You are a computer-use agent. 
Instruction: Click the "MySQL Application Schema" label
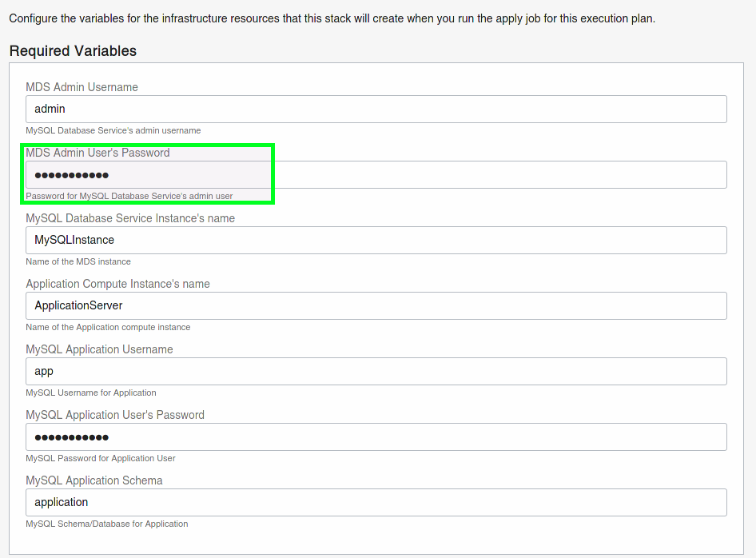pos(94,480)
